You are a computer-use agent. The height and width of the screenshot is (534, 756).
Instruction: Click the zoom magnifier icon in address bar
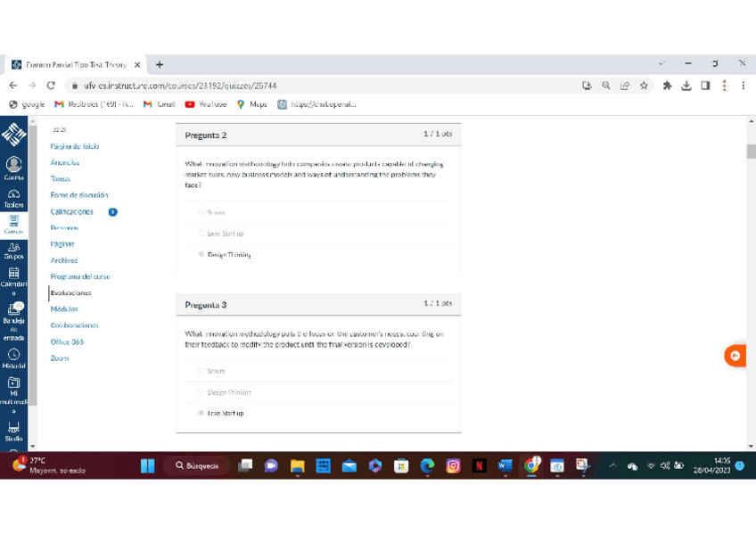pyautogui.click(x=606, y=86)
